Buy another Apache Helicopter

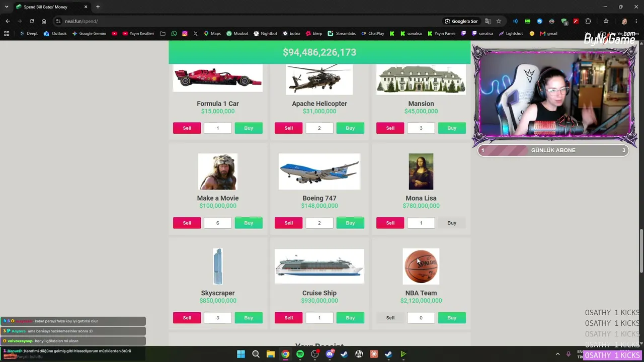(350, 128)
